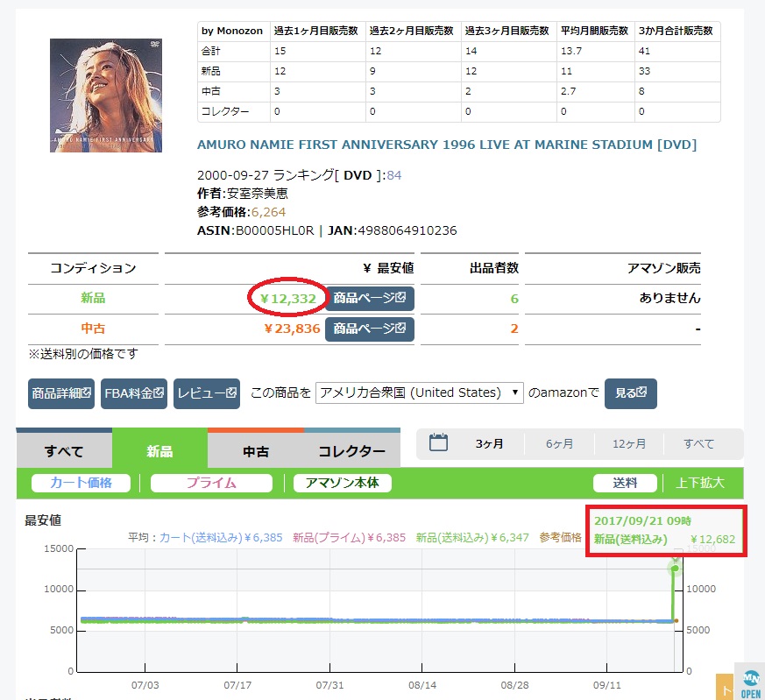Click the 新品 seller count 6
This screenshot has height=700, width=765.
pos(514,299)
